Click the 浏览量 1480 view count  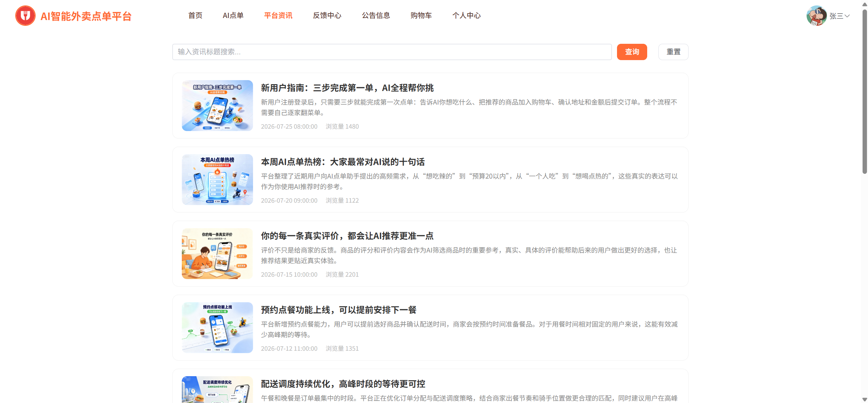click(342, 126)
